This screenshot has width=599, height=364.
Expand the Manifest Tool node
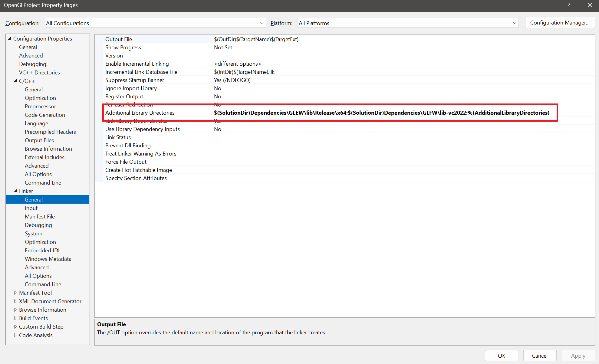pyautogui.click(x=15, y=293)
